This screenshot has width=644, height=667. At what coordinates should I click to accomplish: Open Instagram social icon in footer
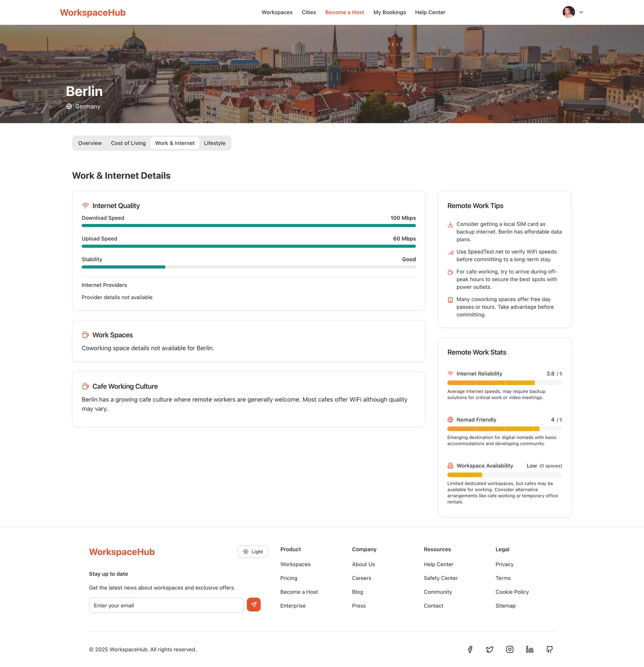click(510, 649)
